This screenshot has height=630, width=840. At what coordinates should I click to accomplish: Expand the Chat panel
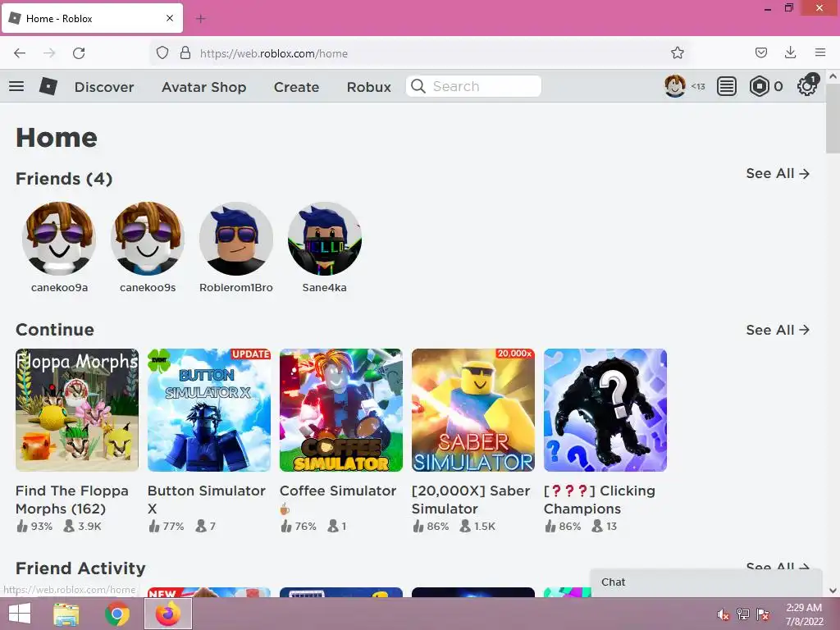point(706,582)
